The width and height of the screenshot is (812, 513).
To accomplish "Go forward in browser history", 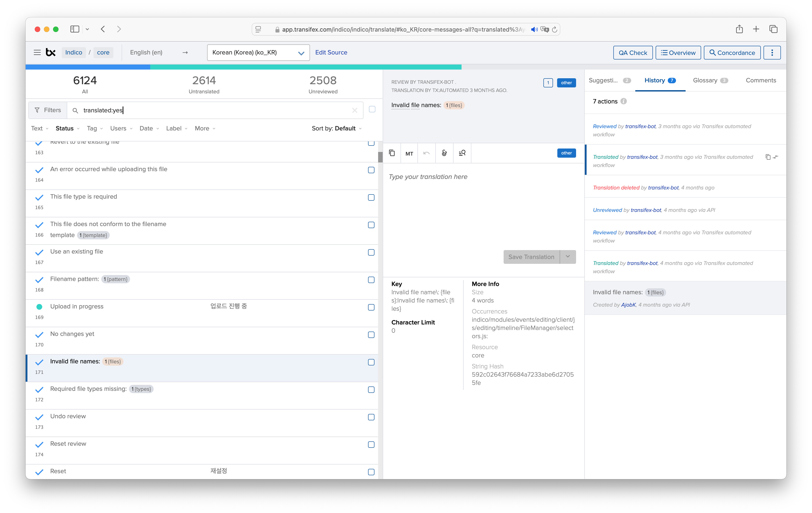I will [119, 29].
